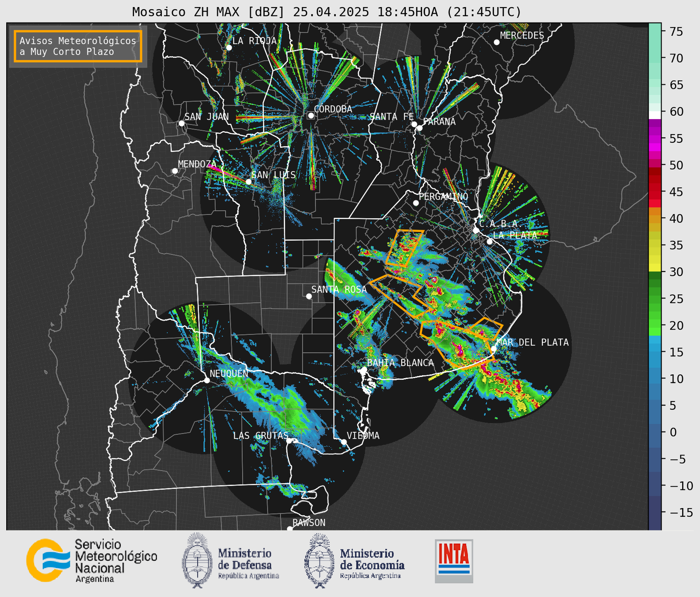Screen dimensions: 700x597
Task: Select the SAN LUIS city label
Action: (273, 175)
